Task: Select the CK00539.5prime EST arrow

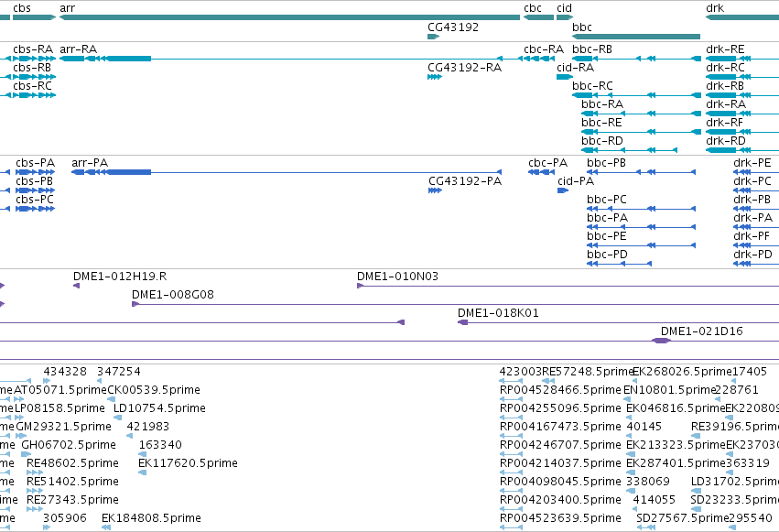Action: pos(112,399)
